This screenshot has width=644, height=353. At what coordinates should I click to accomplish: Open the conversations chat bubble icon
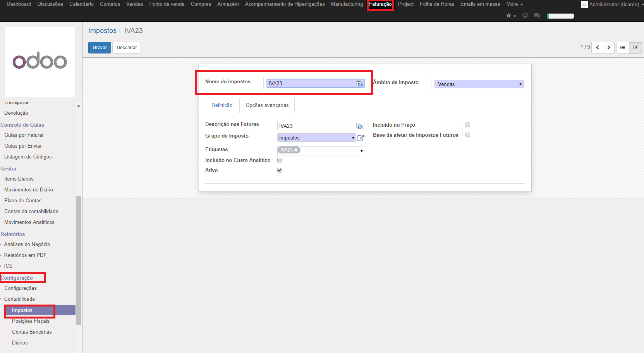pos(537,15)
